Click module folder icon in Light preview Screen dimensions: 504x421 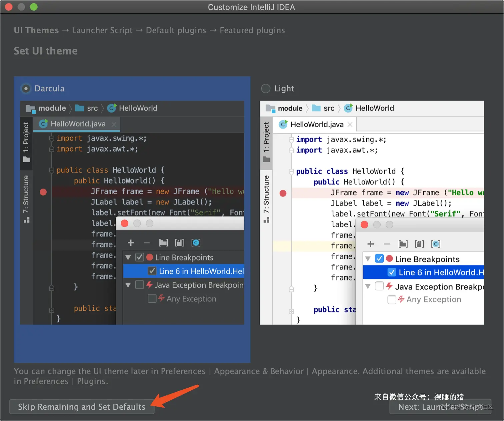click(x=271, y=109)
